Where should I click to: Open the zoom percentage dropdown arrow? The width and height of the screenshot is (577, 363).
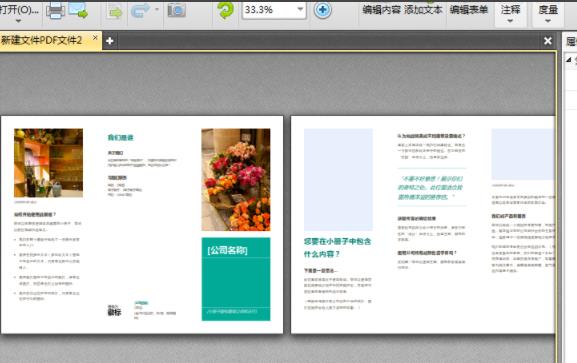pyautogui.click(x=301, y=10)
